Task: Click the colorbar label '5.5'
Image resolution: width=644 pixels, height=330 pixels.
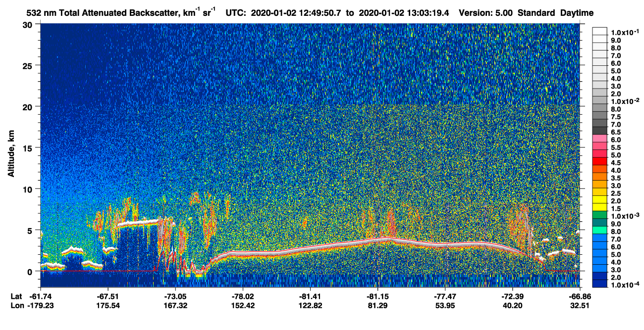Action: click(x=616, y=147)
